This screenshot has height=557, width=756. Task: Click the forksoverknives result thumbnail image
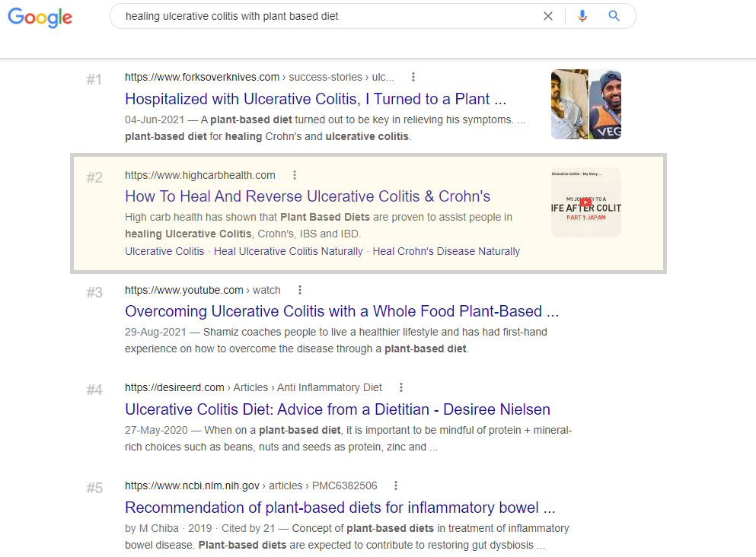coord(586,104)
